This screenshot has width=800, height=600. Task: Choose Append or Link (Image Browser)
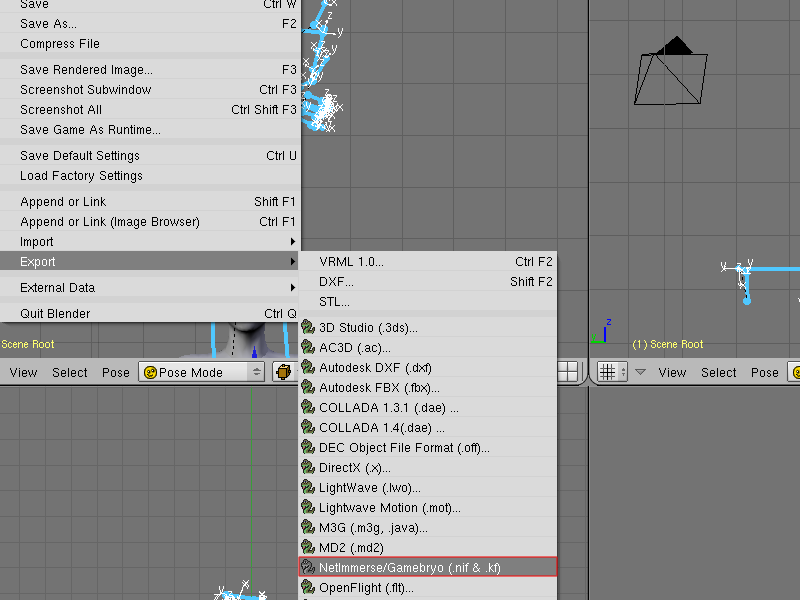(150, 221)
